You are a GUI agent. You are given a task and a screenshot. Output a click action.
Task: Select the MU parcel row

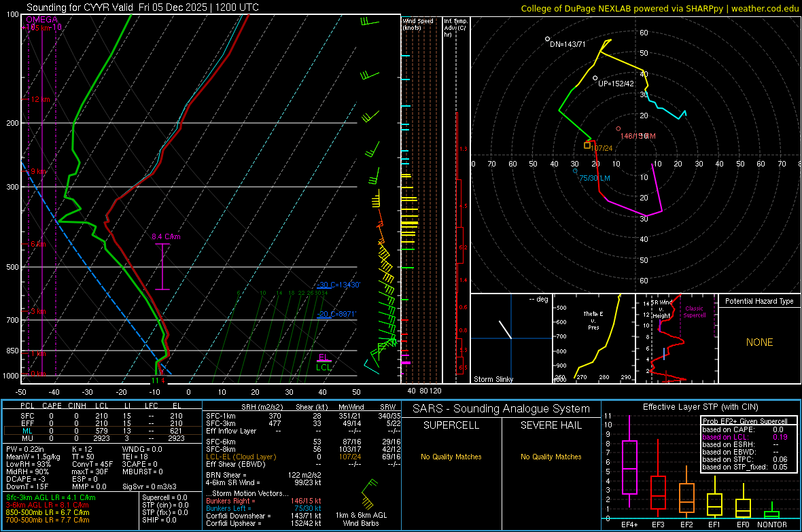click(101, 438)
